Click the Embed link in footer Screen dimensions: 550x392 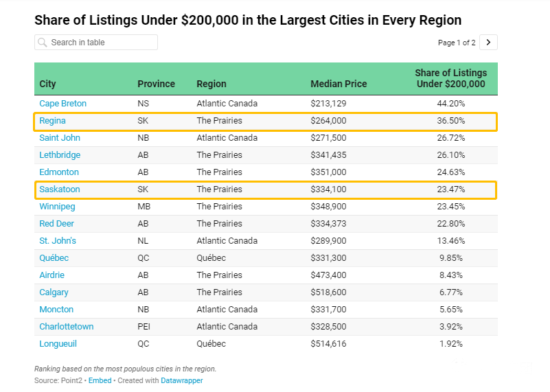click(x=100, y=380)
